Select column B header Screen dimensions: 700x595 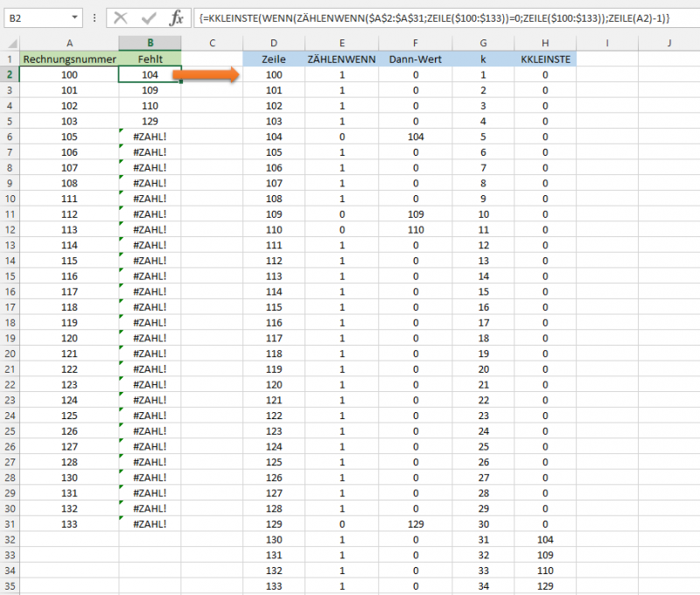150,43
